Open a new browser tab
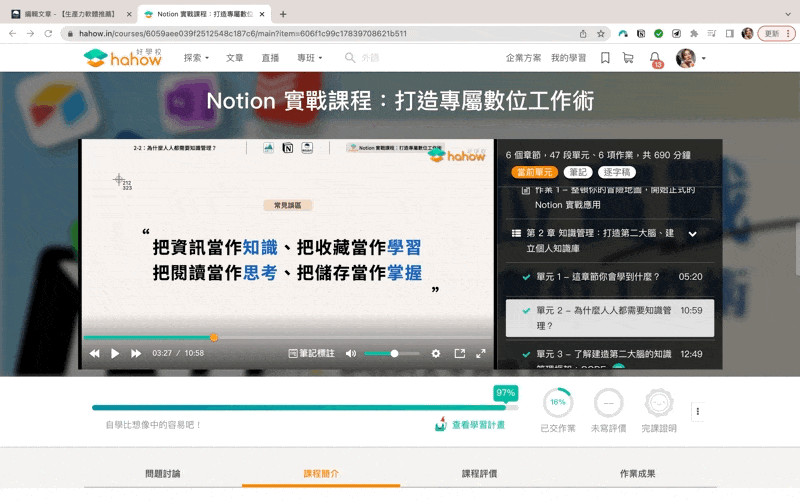 coord(283,14)
